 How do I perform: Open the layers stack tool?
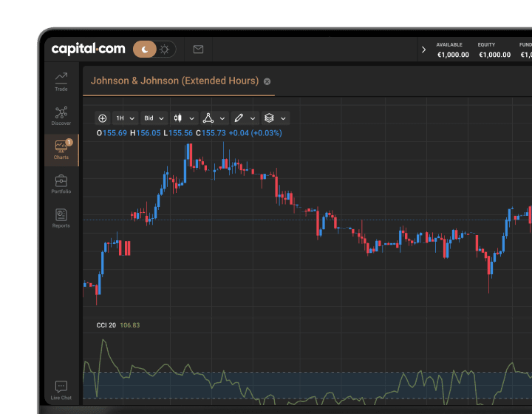coord(270,118)
